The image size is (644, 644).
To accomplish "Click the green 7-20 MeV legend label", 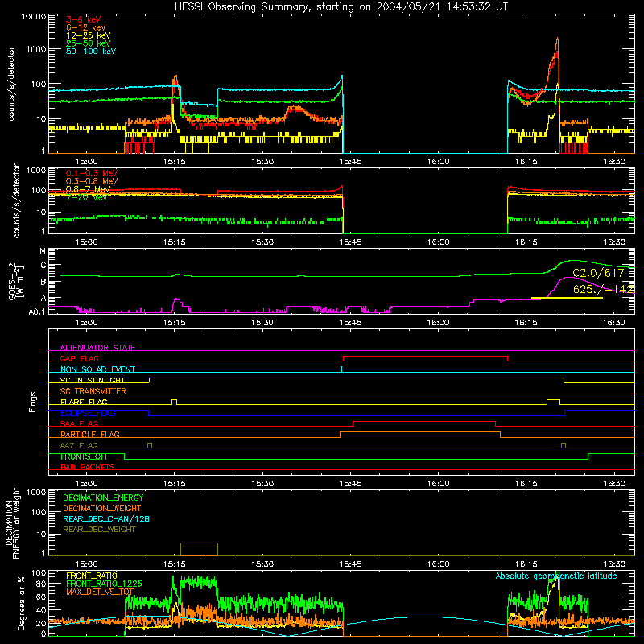I will [x=86, y=197].
